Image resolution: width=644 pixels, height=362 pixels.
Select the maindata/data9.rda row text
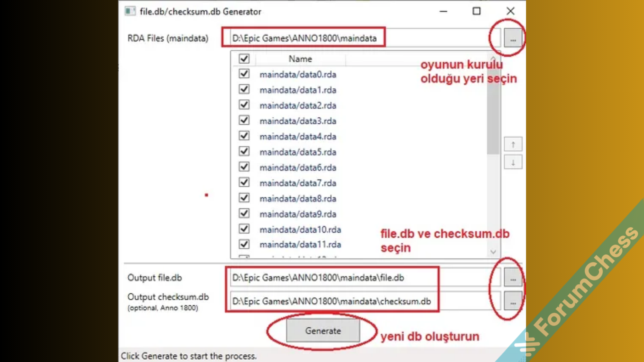(x=298, y=214)
